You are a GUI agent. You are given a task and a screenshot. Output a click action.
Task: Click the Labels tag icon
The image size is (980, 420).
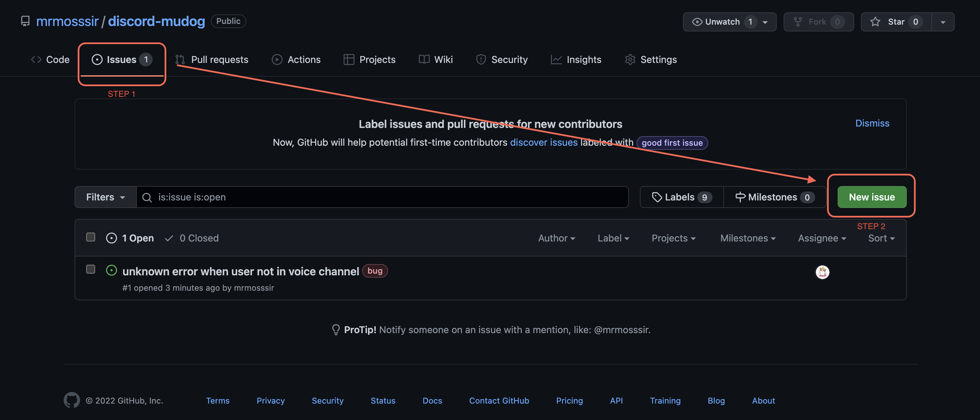pyautogui.click(x=657, y=197)
